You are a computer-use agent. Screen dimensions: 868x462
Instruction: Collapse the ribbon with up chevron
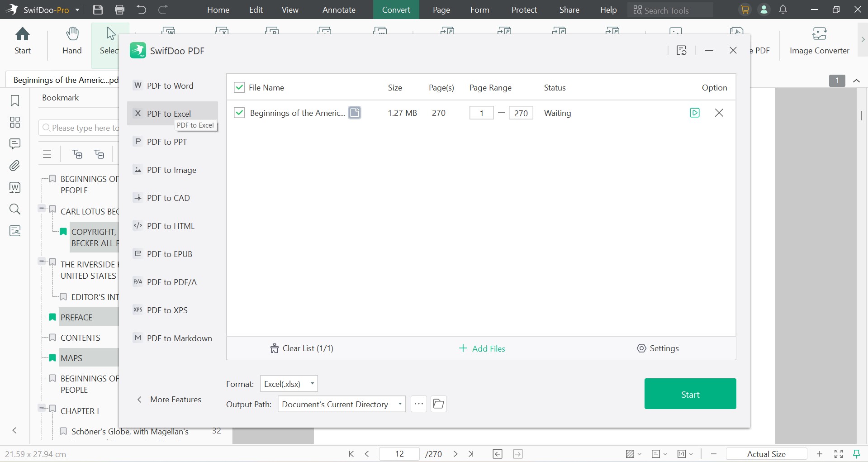856,81
